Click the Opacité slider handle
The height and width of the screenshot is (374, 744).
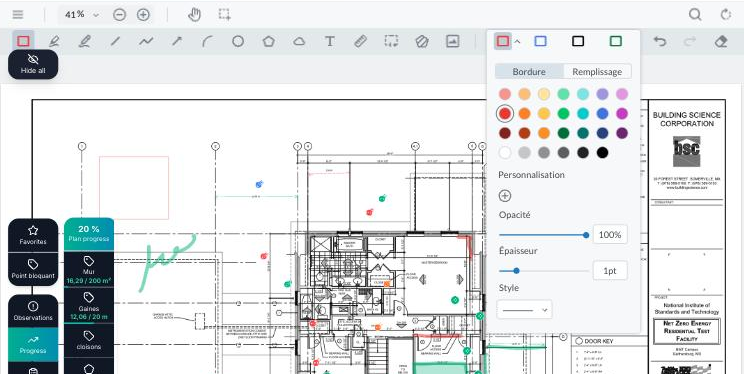586,235
